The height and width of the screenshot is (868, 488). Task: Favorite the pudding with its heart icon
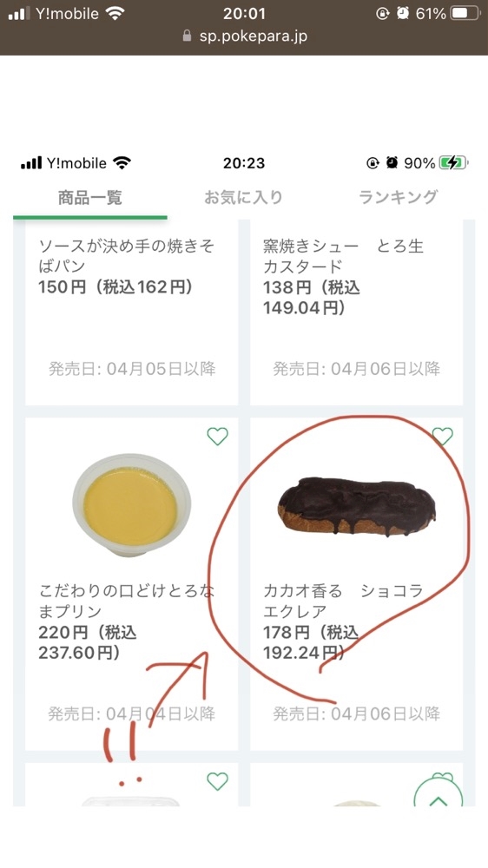pos(217,437)
